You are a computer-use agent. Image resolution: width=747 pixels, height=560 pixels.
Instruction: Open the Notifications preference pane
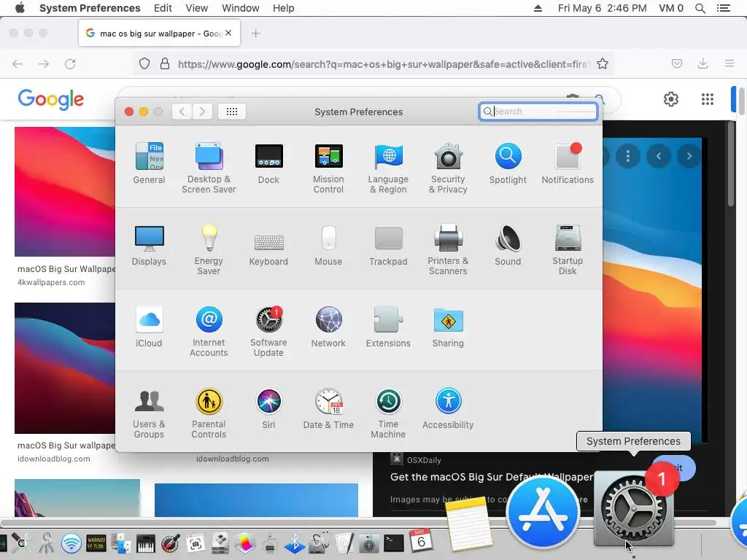click(568, 163)
